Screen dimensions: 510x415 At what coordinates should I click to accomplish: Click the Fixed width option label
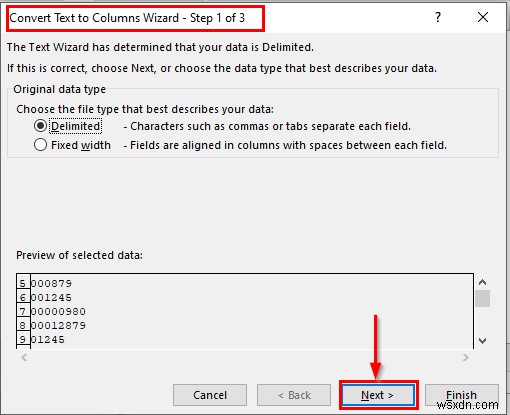click(81, 145)
